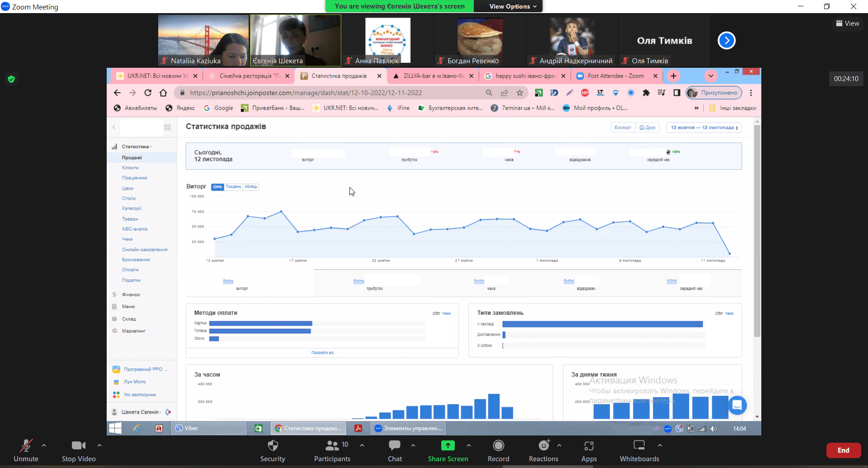The width and height of the screenshot is (868, 468).
Task: Expand Participants options arrow
Action: 362,445
